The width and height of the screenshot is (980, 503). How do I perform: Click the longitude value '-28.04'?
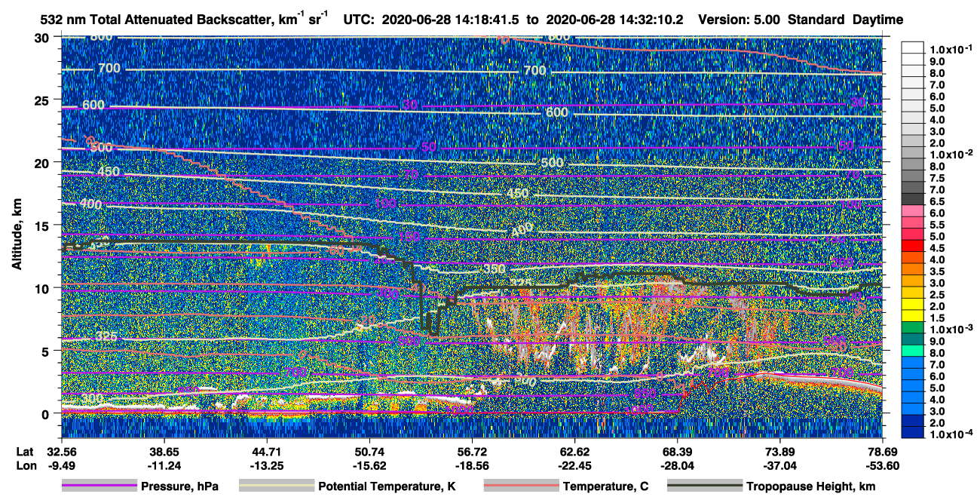pyautogui.click(x=677, y=466)
